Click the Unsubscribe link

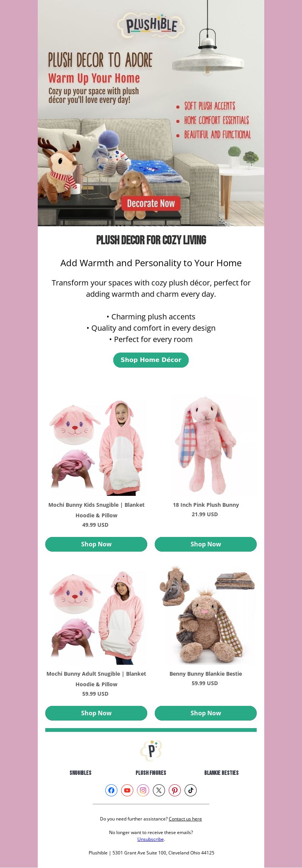point(151,839)
